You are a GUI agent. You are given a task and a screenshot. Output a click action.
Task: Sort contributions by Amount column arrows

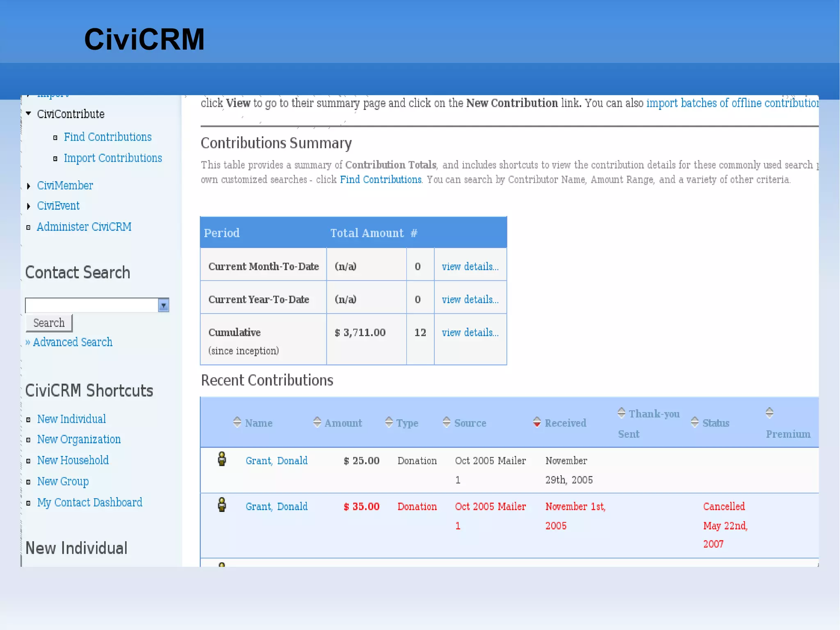pos(317,422)
